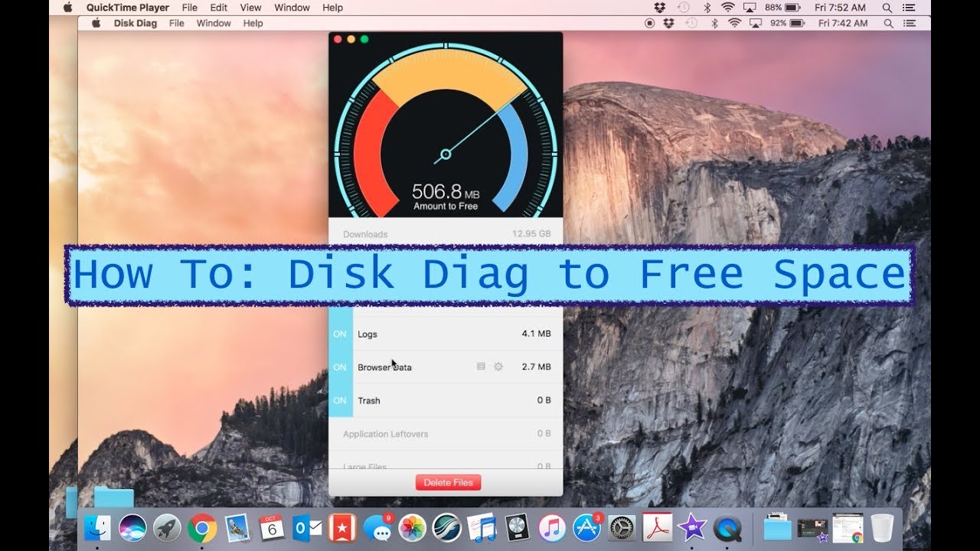The image size is (980, 551).
Task: Click the red Delete Files button
Action: (x=449, y=483)
